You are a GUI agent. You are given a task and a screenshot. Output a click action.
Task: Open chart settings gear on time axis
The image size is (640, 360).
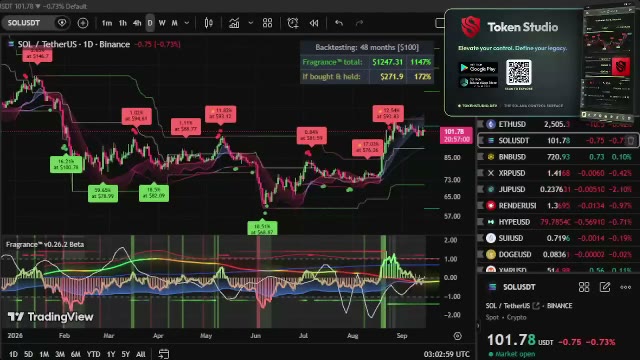point(458,336)
